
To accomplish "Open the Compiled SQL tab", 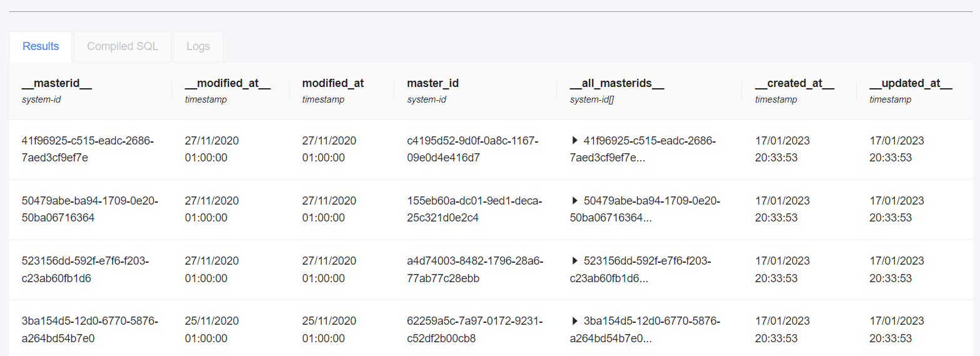I will click(x=123, y=47).
